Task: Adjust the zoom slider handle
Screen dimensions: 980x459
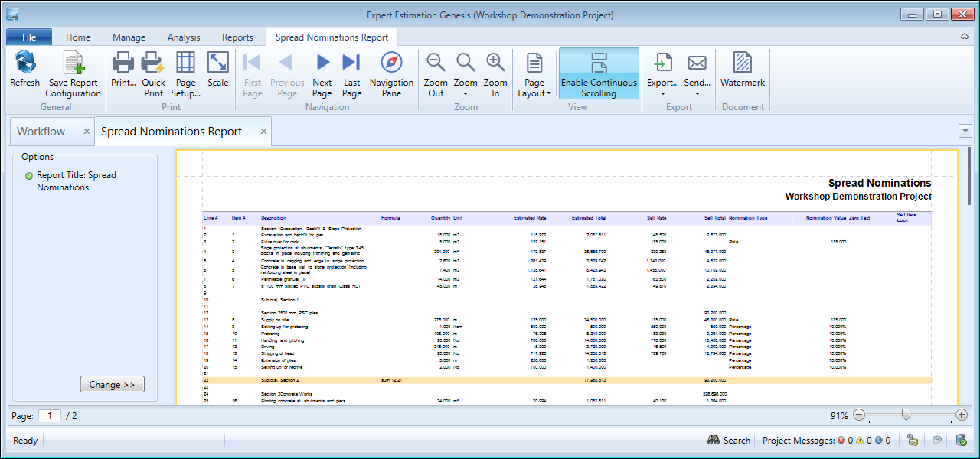Action: pos(906,415)
